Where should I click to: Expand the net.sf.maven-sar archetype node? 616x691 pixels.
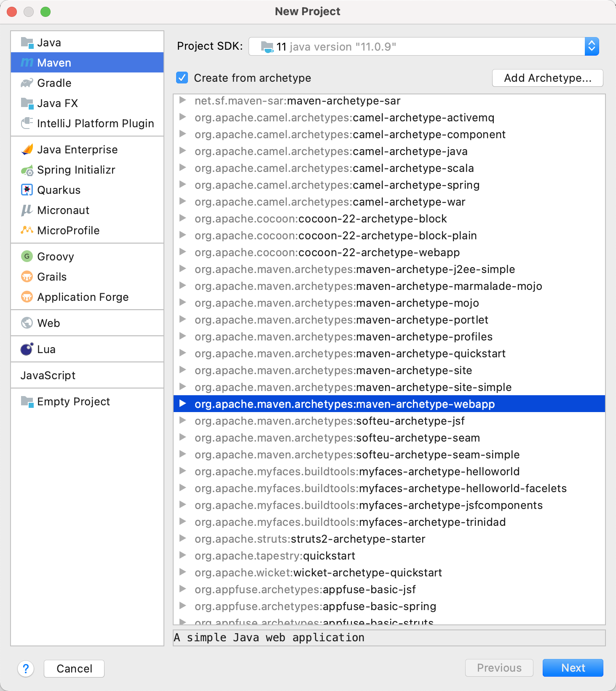pyautogui.click(x=183, y=100)
